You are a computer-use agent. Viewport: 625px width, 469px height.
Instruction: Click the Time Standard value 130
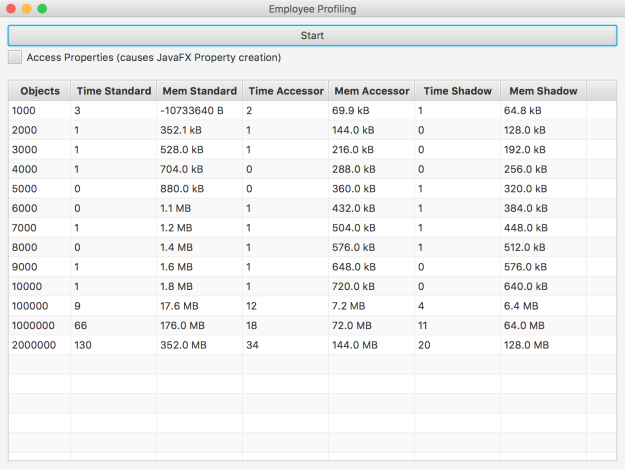pyautogui.click(x=114, y=345)
